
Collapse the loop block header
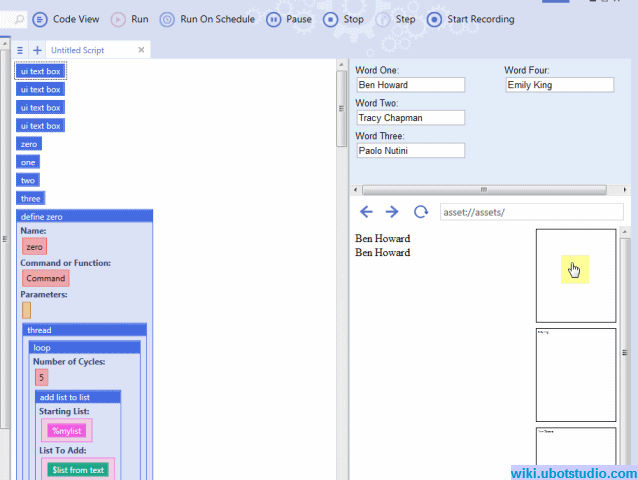click(85, 347)
